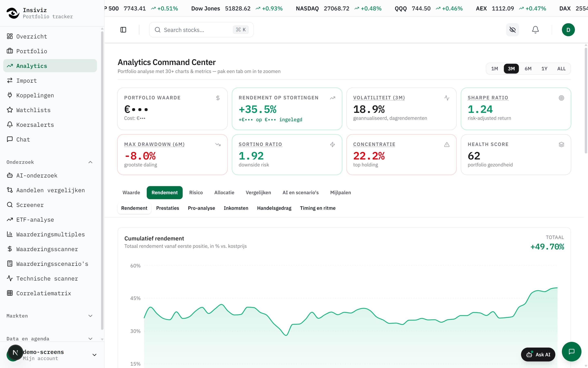Toggle the sidebar panel icon
The height and width of the screenshot is (368, 588).
click(x=123, y=30)
